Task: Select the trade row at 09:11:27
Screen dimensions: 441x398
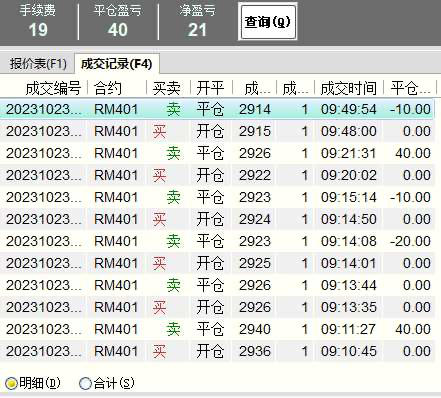Action: point(217,329)
